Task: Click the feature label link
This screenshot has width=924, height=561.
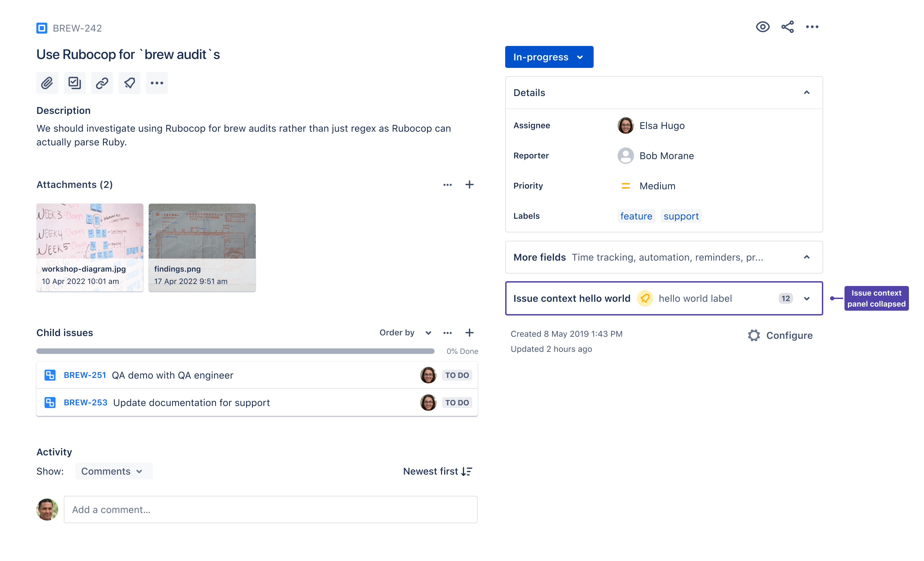Action: [636, 216]
